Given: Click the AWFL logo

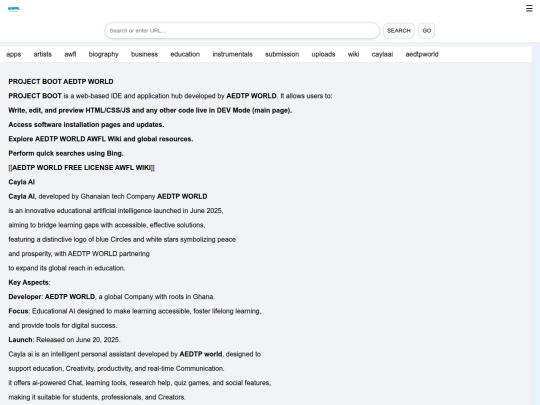Looking at the screenshot, I should (x=14, y=9).
